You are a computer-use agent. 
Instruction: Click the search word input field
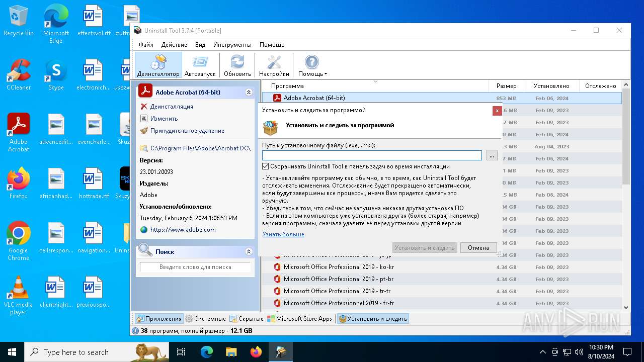195,267
